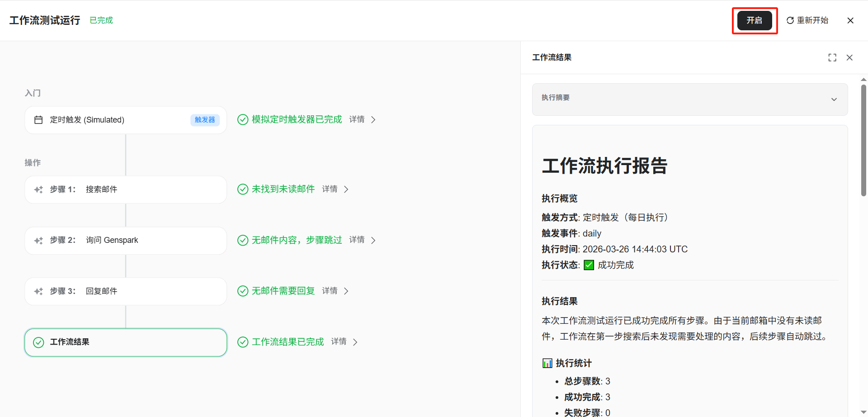Screen dimensions: 868x417
Task: Open 详情 for 无邮件内容，步骤跳过
Action: coord(362,240)
